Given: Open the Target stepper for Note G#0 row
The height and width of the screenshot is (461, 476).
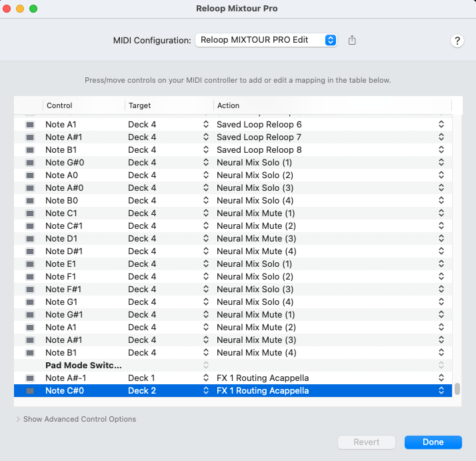Looking at the screenshot, I should (206, 162).
